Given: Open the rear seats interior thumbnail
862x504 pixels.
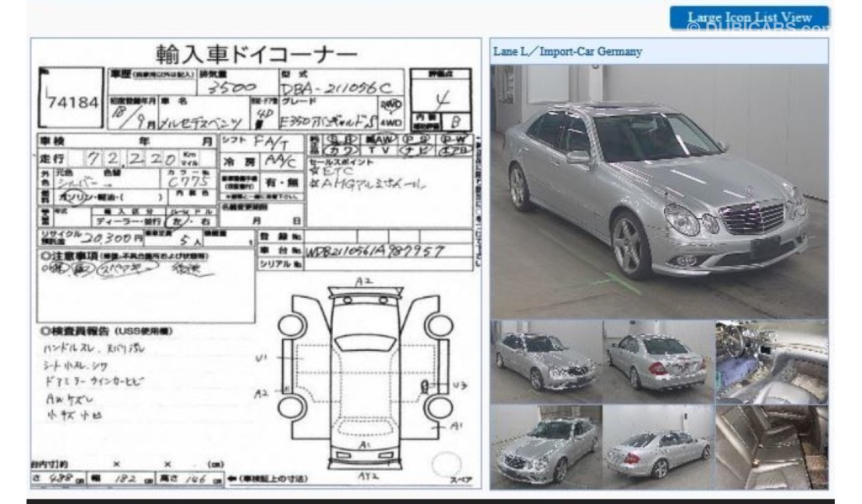Looking at the screenshot, I should pyautogui.click(x=772, y=447).
